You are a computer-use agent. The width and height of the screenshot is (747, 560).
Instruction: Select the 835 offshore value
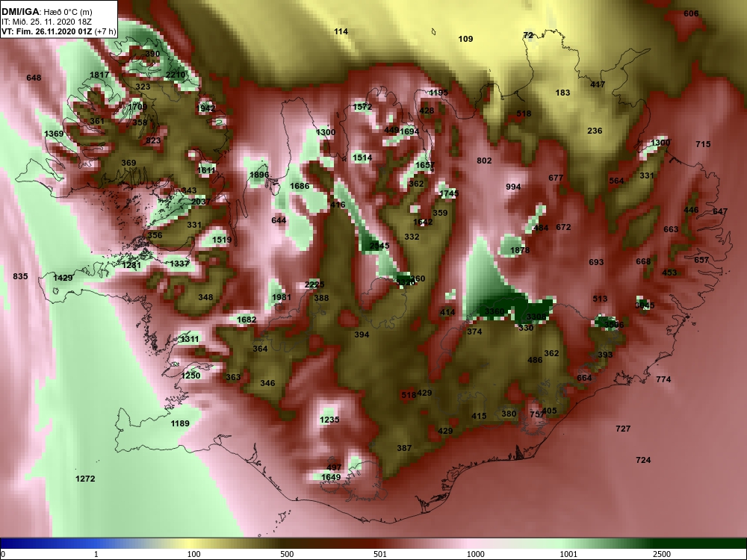pos(20,276)
